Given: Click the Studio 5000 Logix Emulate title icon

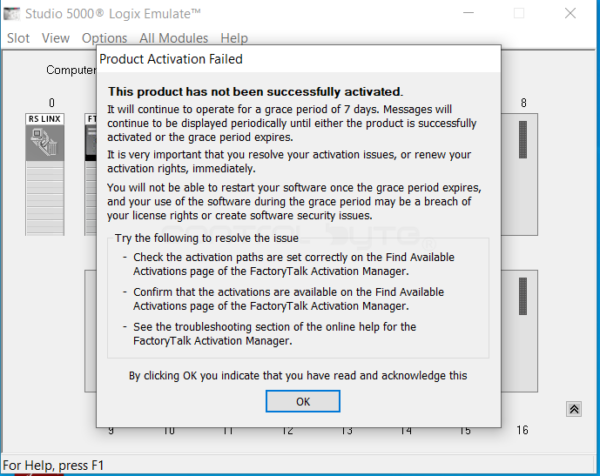Looking at the screenshot, I should click(x=11, y=14).
